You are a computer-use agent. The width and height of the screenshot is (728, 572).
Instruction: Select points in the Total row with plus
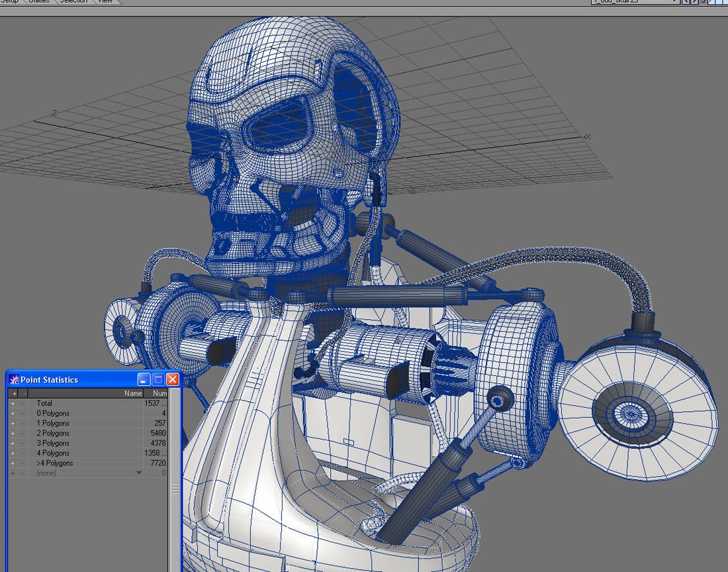point(13,403)
